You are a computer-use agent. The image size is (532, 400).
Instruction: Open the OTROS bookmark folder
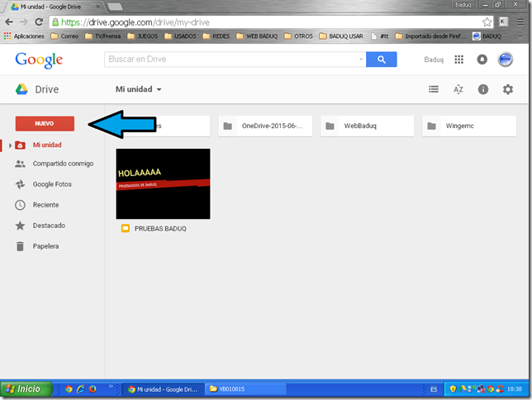pyautogui.click(x=298, y=36)
